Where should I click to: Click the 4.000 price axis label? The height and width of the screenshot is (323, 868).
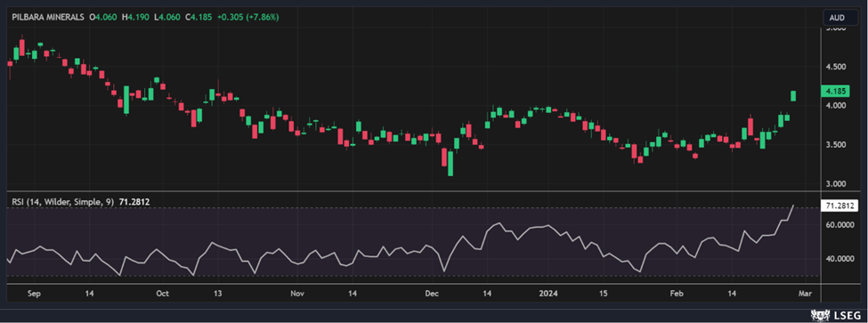pos(835,106)
